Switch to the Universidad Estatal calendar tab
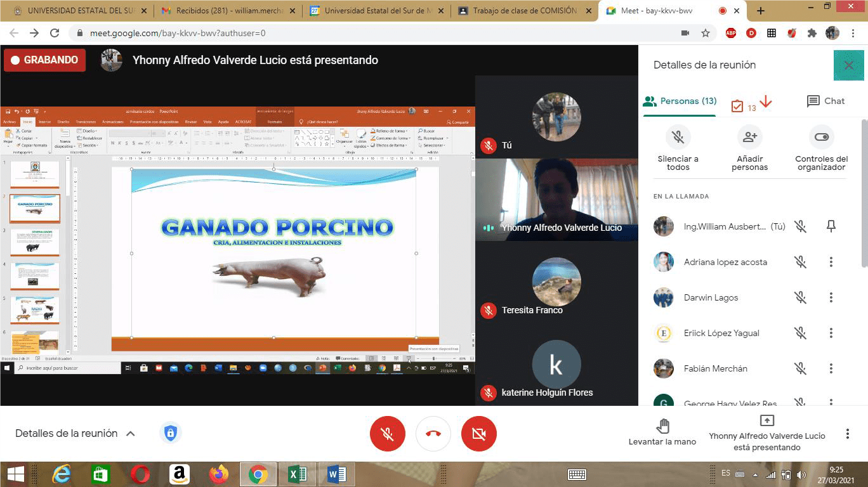Screen dimensions: 868x487 coord(375,11)
